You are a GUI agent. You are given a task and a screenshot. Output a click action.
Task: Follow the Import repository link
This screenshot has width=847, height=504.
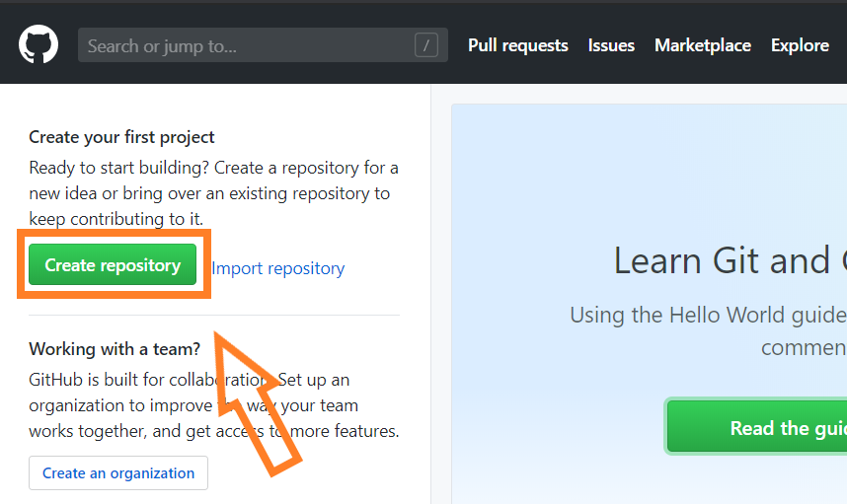[277, 268]
